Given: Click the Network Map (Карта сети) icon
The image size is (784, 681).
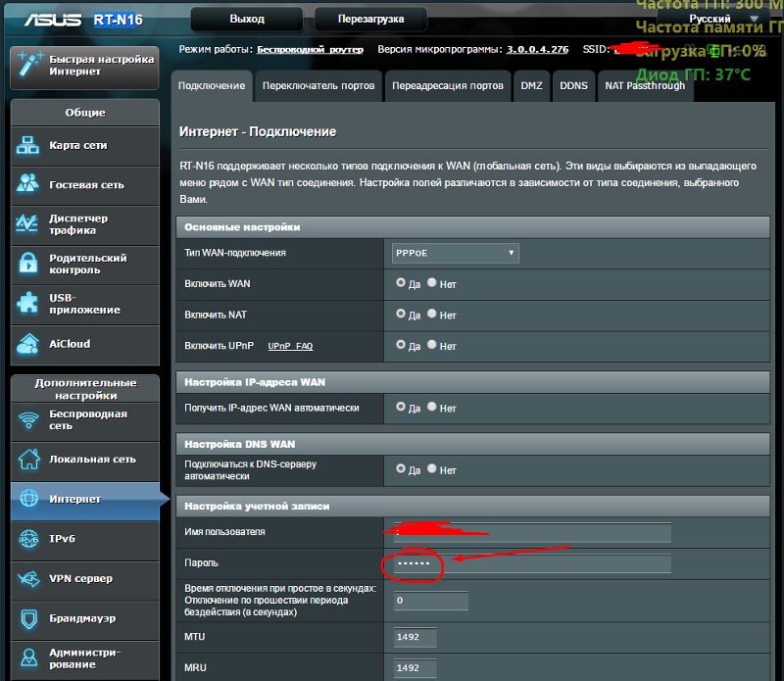Looking at the screenshot, I should pos(27,145).
